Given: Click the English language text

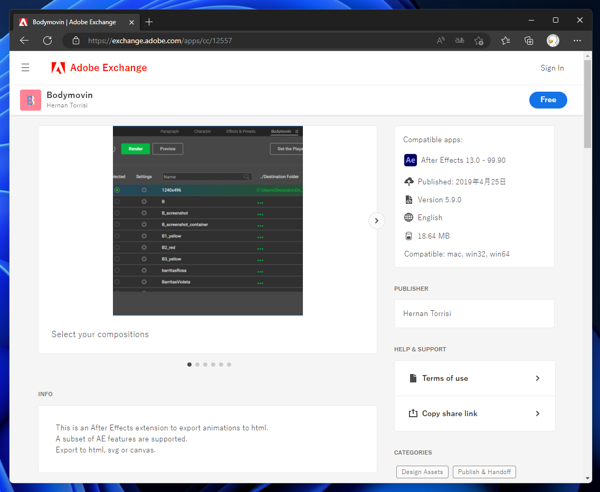Looking at the screenshot, I should pos(430,217).
